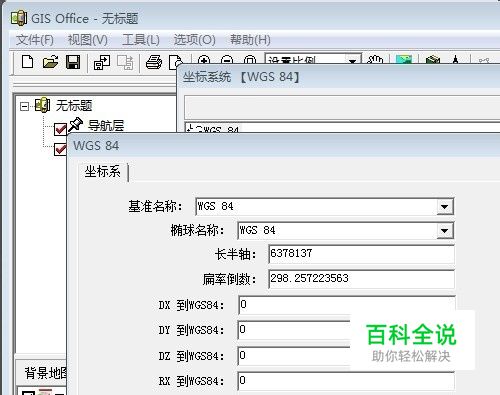Image resolution: width=500 pixels, height=395 pixels.
Task: Click the 扁率倒数 input field
Action: pos(361,279)
